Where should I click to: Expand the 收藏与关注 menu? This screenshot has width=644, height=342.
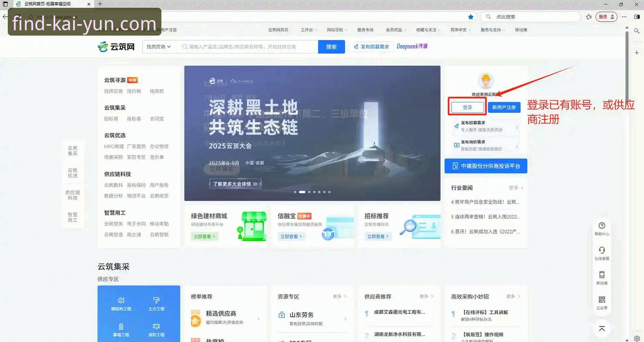tap(428, 30)
